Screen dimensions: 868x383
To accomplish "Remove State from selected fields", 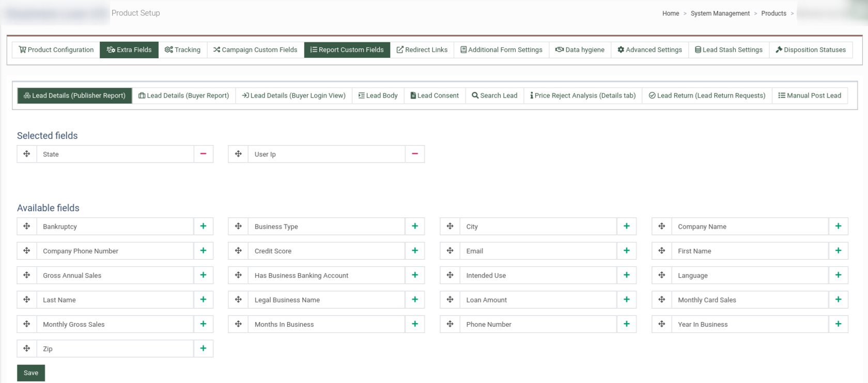I will pos(203,154).
